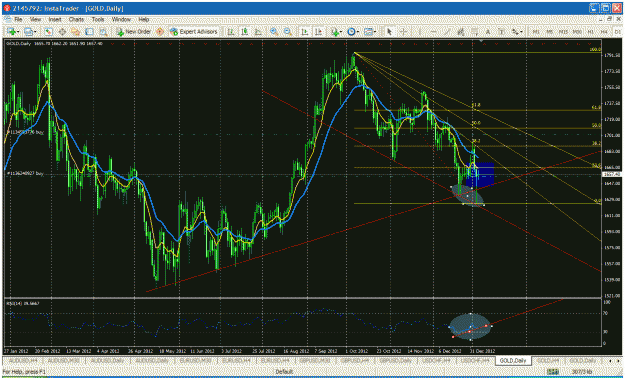Switch to the GBPUSD,M30 chart tab
Image resolution: width=625 pixels, height=378 pixels.
(316, 360)
